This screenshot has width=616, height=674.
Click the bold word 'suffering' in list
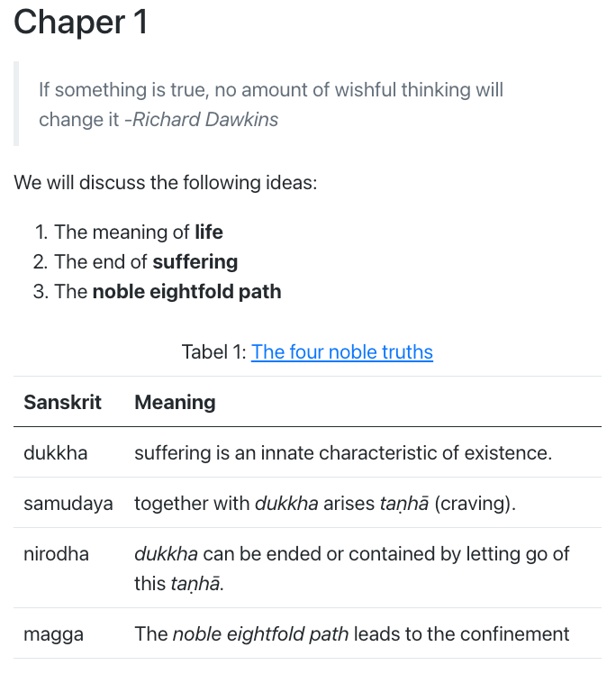click(x=195, y=262)
